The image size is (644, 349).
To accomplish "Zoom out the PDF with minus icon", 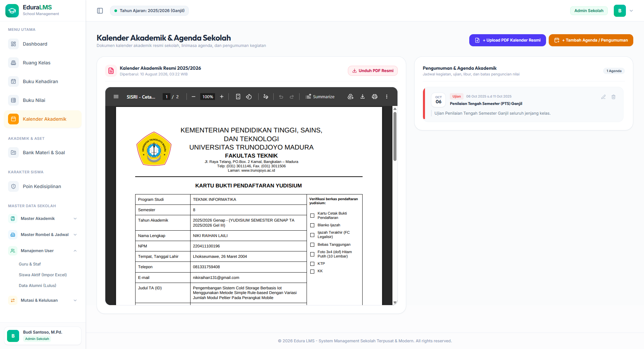I will pos(194,97).
